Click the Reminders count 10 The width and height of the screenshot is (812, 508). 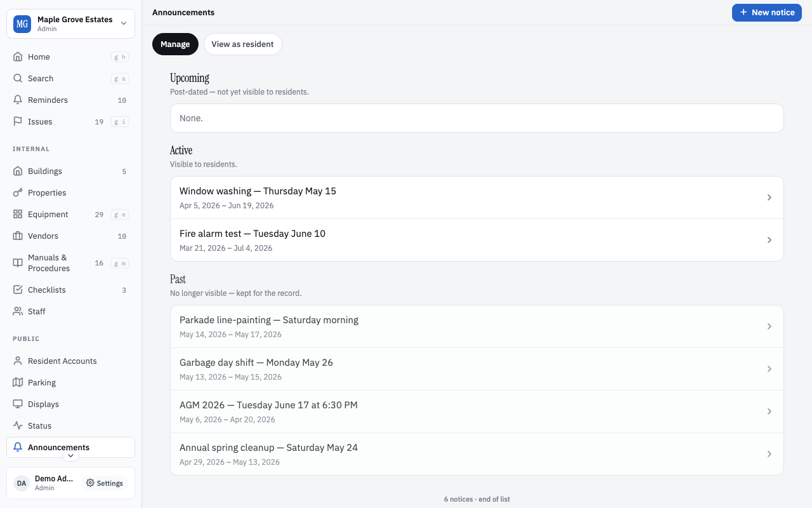[x=122, y=100]
